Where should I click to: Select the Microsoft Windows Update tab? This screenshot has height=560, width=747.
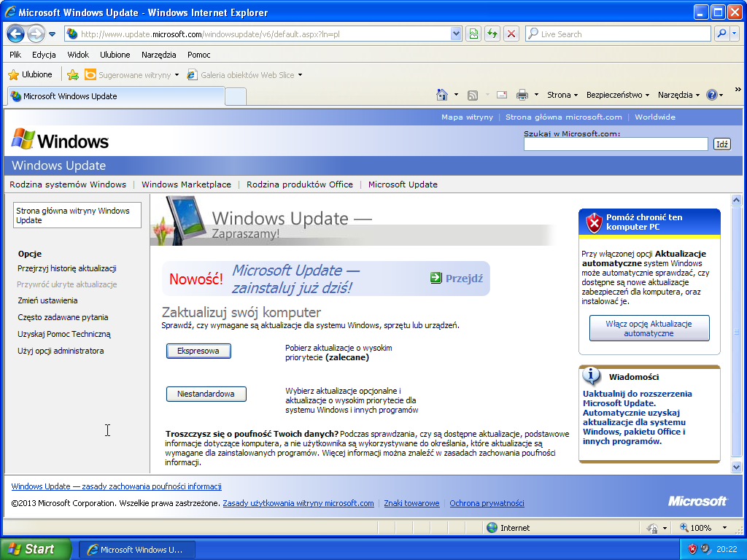click(x=116, y=96)
